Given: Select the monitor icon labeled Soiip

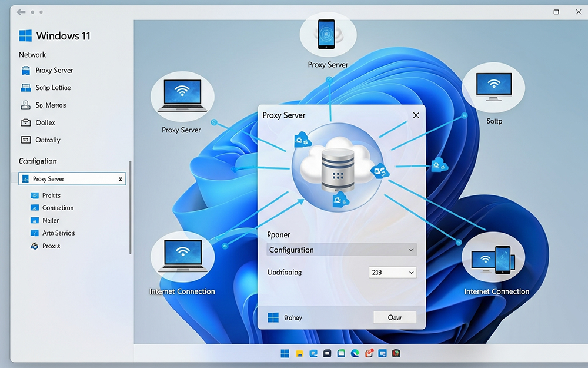Looking at the screenshot, I should point(493,87).
